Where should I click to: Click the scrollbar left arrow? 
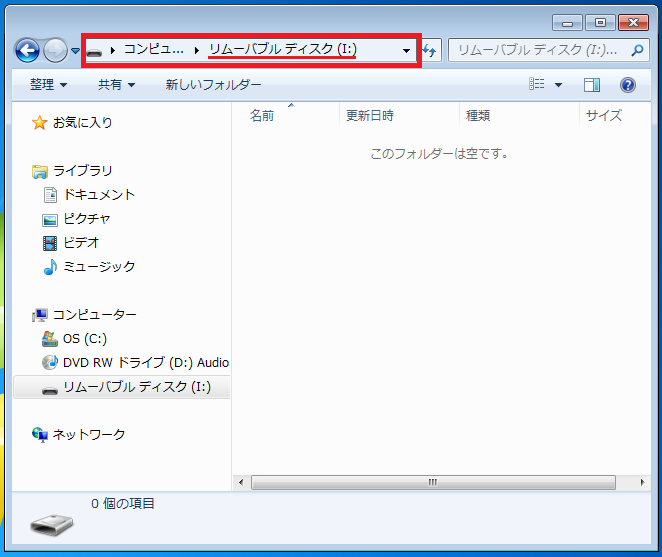tap(241, 482)
